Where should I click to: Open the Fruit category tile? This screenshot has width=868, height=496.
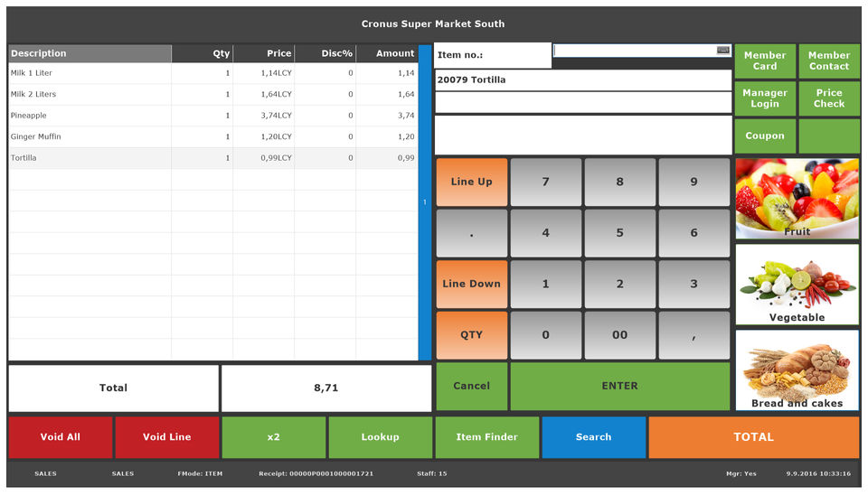coord(797,199)
